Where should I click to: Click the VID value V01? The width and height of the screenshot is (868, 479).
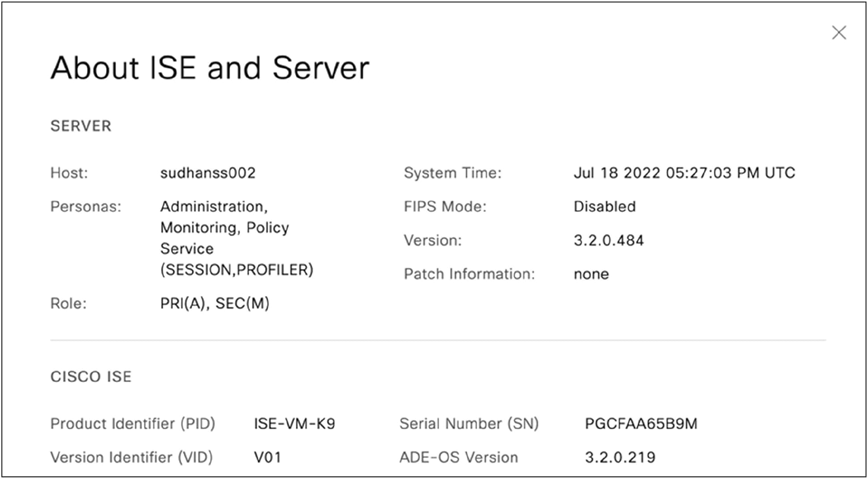point(267,458)
